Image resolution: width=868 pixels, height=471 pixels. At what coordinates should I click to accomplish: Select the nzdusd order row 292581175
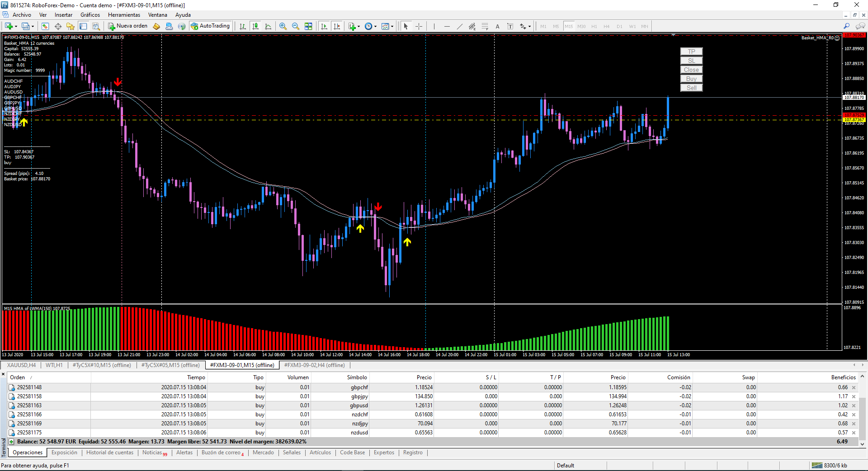(433, 433)
